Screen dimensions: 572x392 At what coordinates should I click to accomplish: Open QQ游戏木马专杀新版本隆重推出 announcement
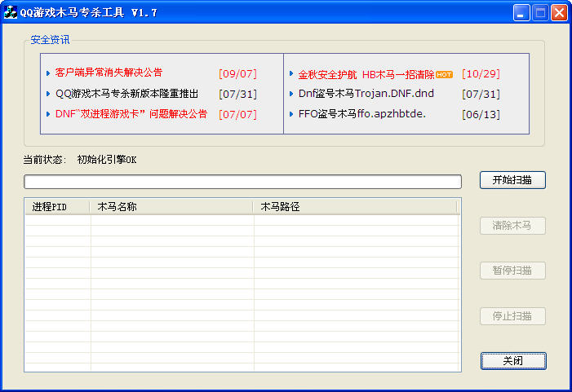tap(126, 94)
